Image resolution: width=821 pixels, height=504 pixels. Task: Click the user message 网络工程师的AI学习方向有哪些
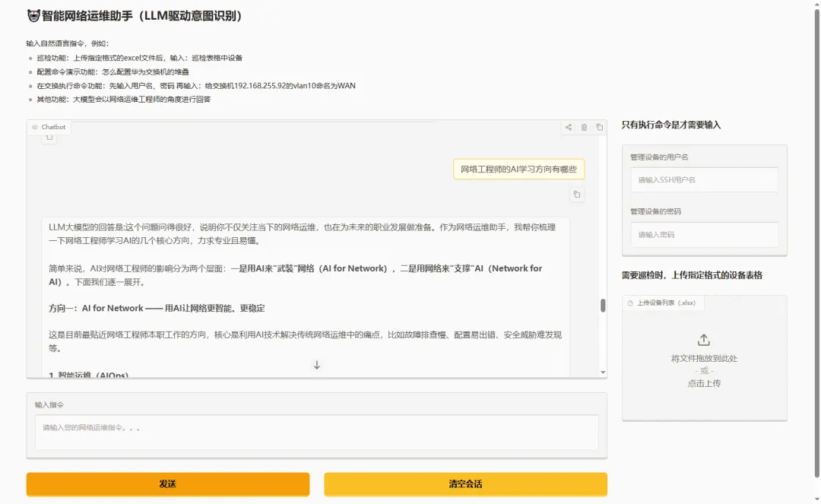(x=518, y=169)
